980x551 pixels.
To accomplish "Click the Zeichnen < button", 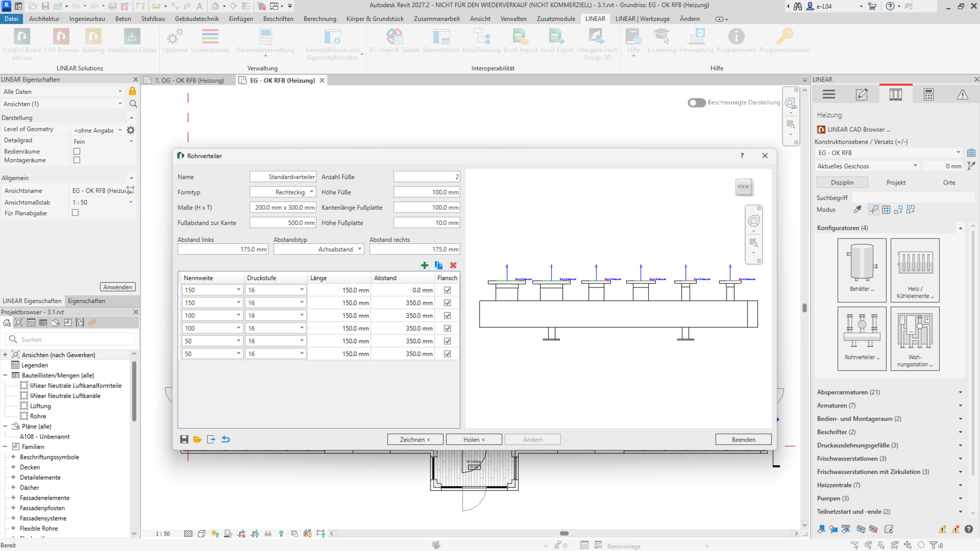I will click(415, 440).
